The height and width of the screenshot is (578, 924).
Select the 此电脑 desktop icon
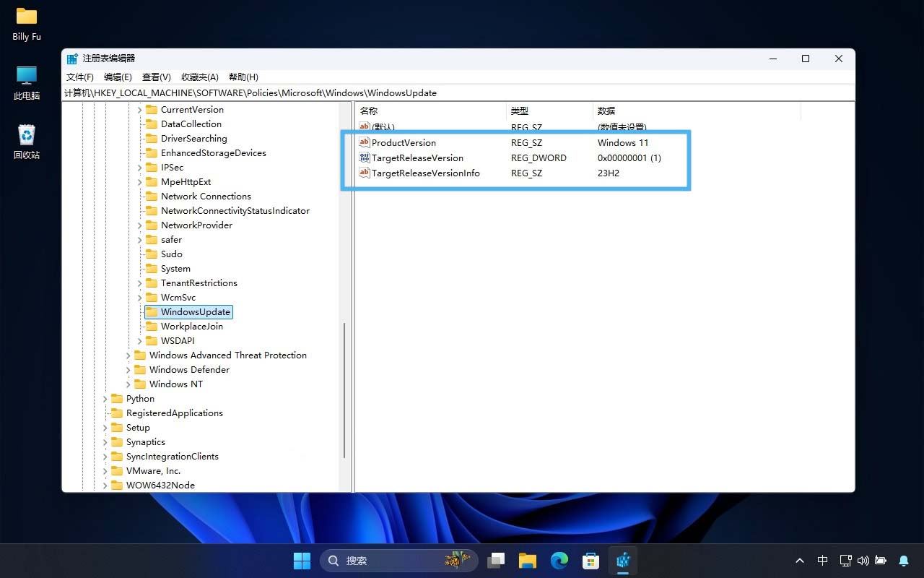click(27, 83)
